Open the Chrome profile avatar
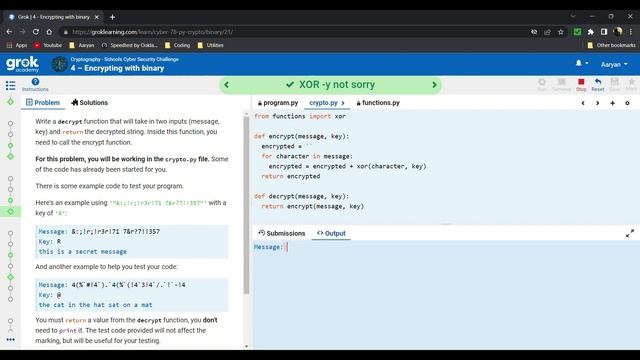The height and width of the screenshot is (360, 640). (x=618, y=32)
